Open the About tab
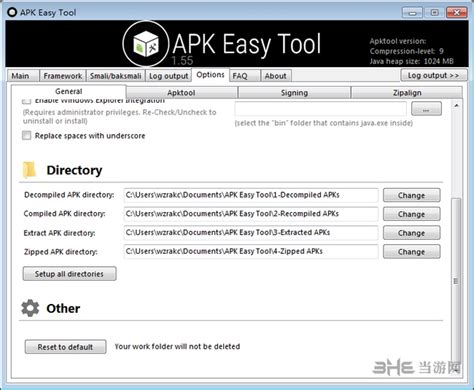The height and width of the screenshot is (390, 474). (x=276, y=76)
